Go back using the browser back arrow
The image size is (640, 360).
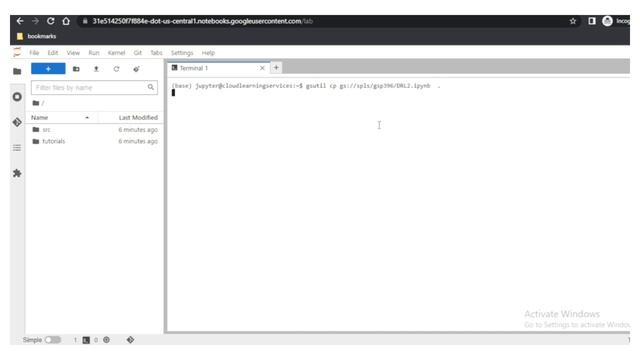pyautogui.click(x=20, y=21)
